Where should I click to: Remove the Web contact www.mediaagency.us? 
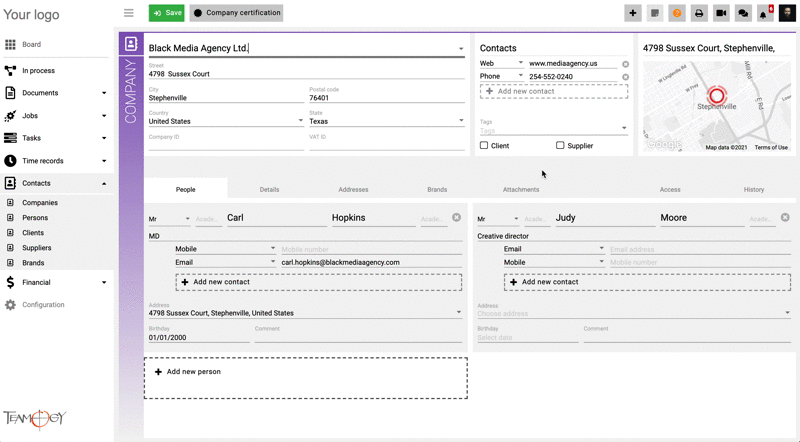(x=626, y=64)
